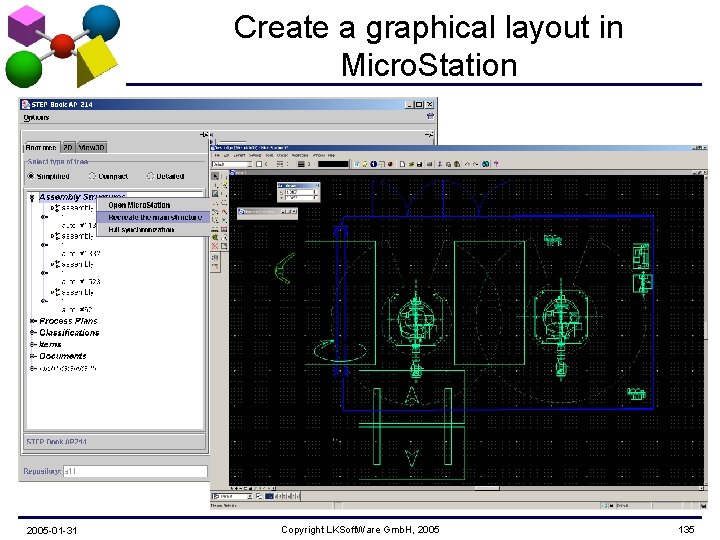Select the Element Selection arrow tool
This screenshot has height=540, width=720.
click(x=215, y=176)
